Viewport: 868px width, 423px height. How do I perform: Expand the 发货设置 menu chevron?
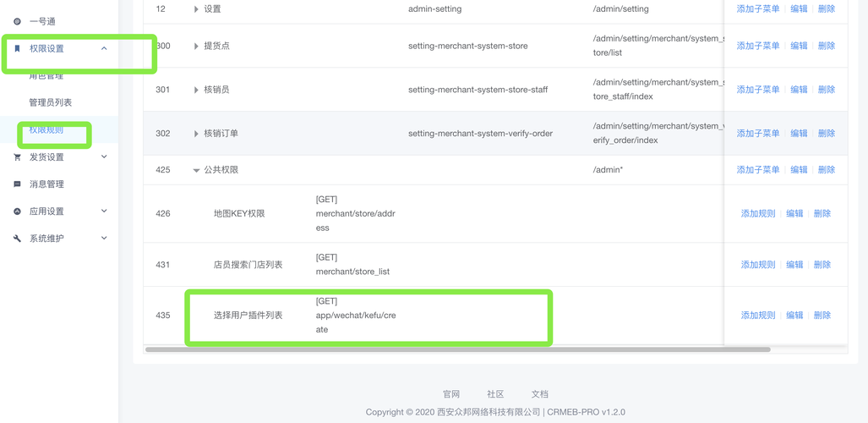coord(104,157)
